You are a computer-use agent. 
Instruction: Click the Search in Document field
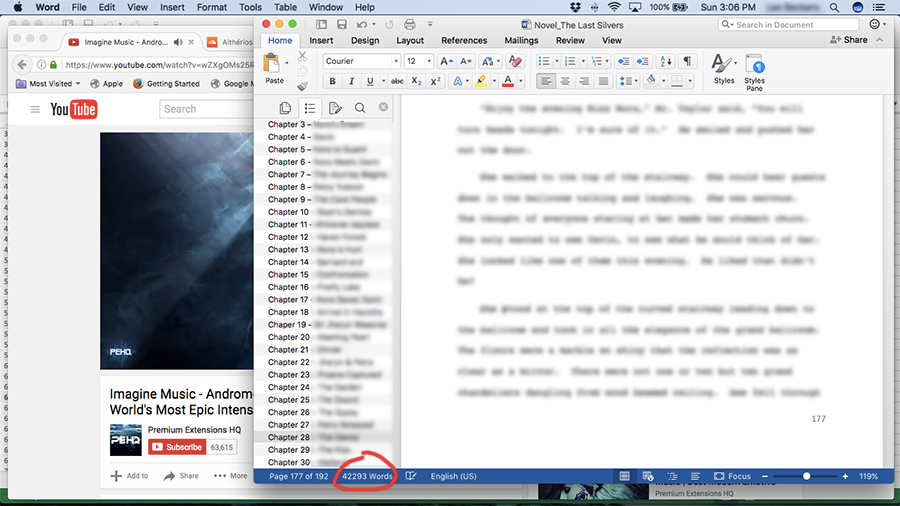(789, 25)
